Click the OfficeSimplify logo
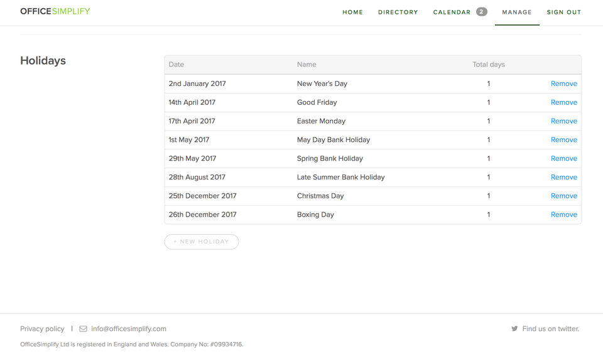This screenshot has height=364, width=603. coord(55,11)
